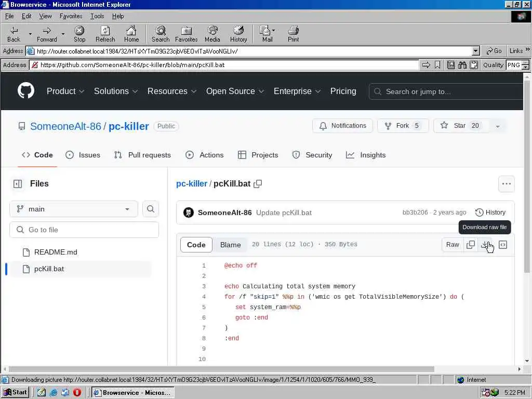Click the copy raw file icon
The width and height of the screenshot is (532, 399).
click(x=471, y=245)
